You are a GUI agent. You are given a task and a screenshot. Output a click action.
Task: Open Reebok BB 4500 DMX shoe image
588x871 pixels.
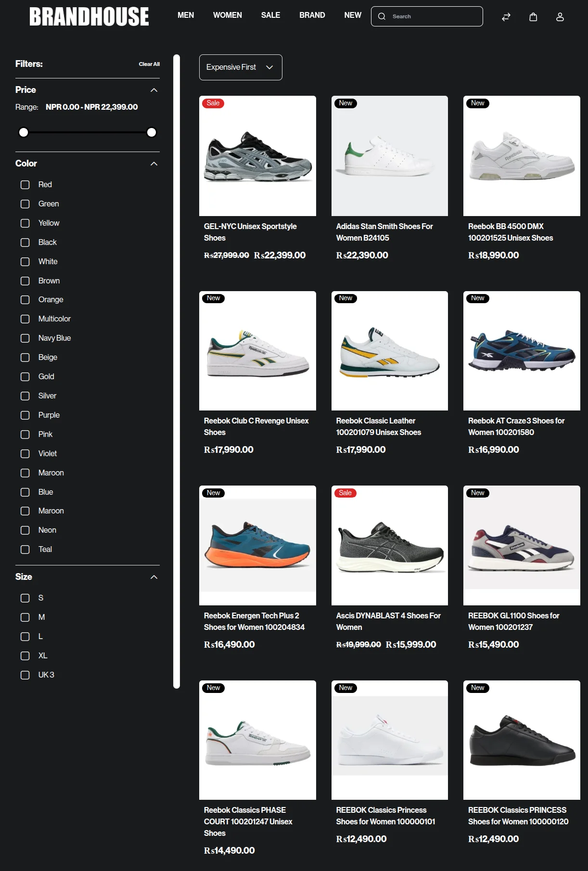(x=522, y=156)
